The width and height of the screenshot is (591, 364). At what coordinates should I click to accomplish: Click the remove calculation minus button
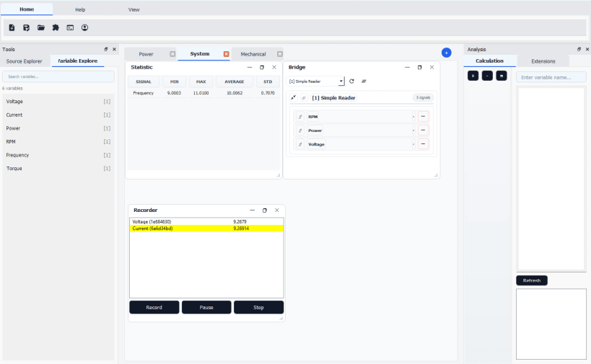click(487, 76)
